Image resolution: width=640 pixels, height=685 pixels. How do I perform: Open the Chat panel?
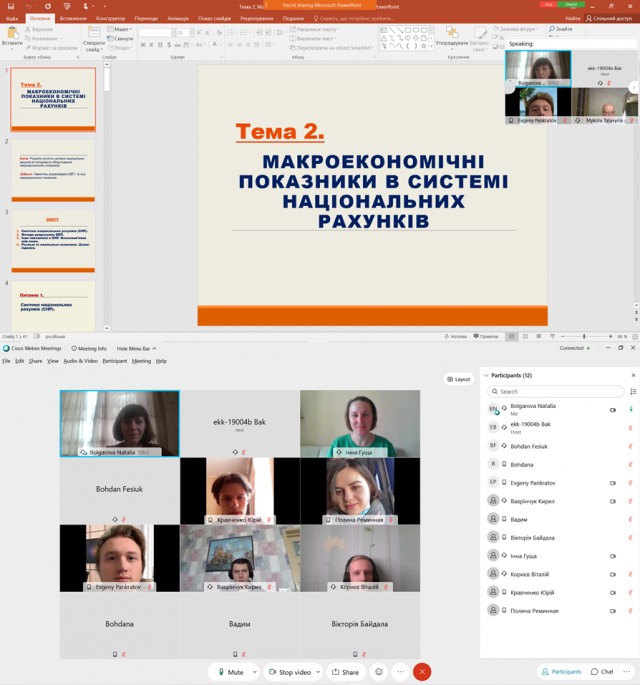[603, 672]
